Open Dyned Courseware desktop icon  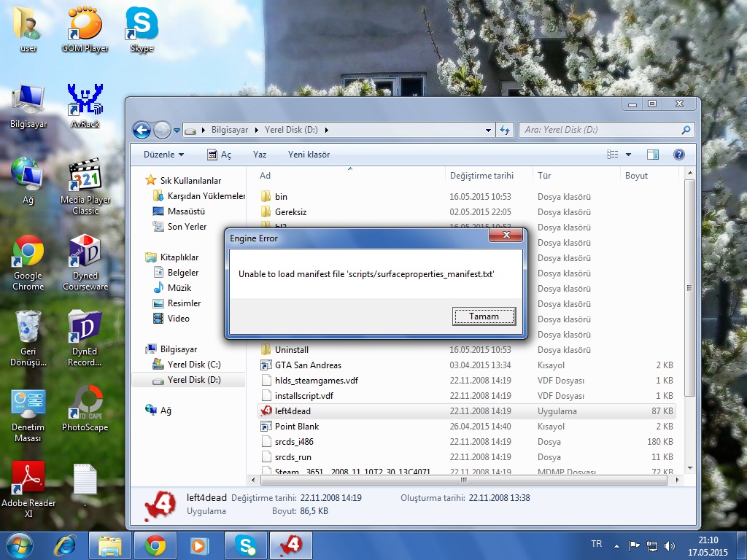click(85, 262)
